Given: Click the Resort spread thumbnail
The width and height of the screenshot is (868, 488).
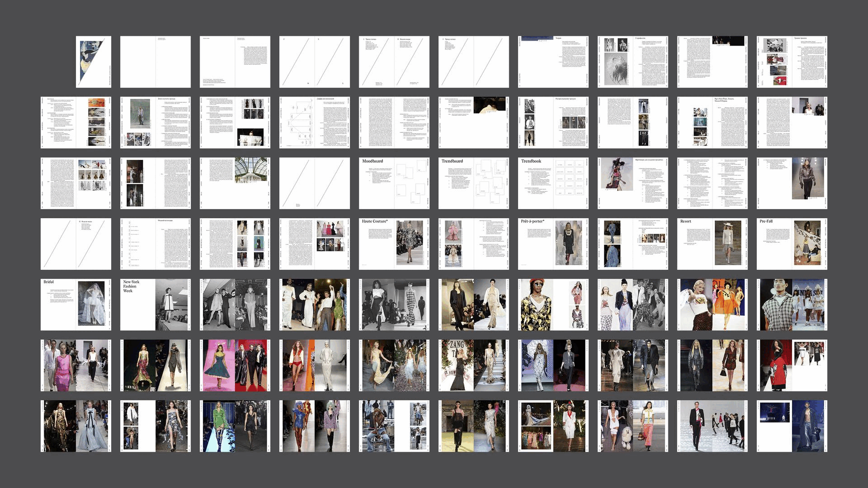Looking at the screenshot, I should pos(712,244).
